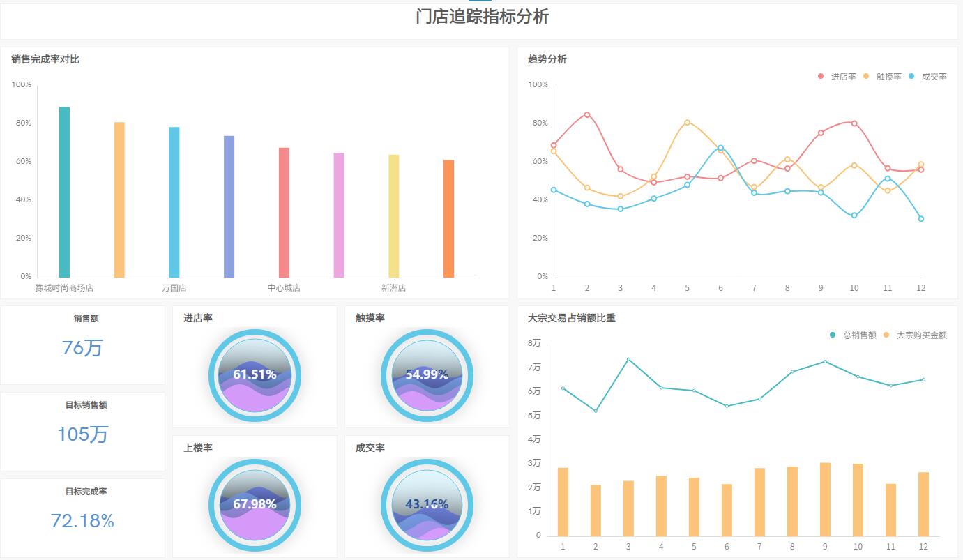Click the red 进店率 legend dot in trend chart

pos(821,76)
